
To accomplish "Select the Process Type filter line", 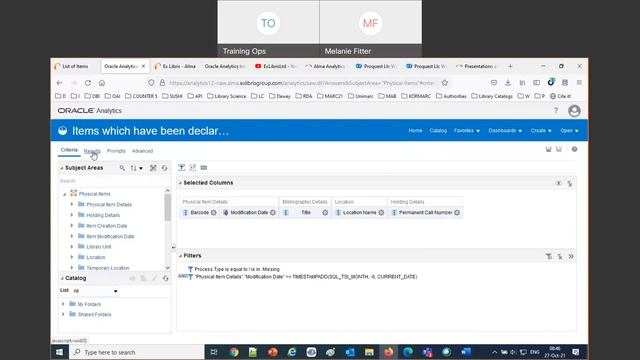I will pos(237,269).
